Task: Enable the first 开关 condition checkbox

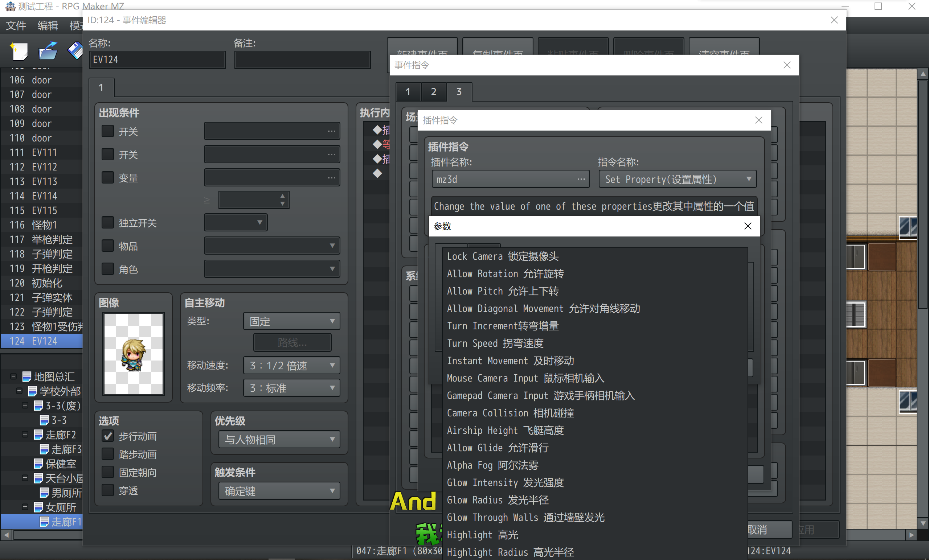Action: pyautogui.click(x=108, y=131)
